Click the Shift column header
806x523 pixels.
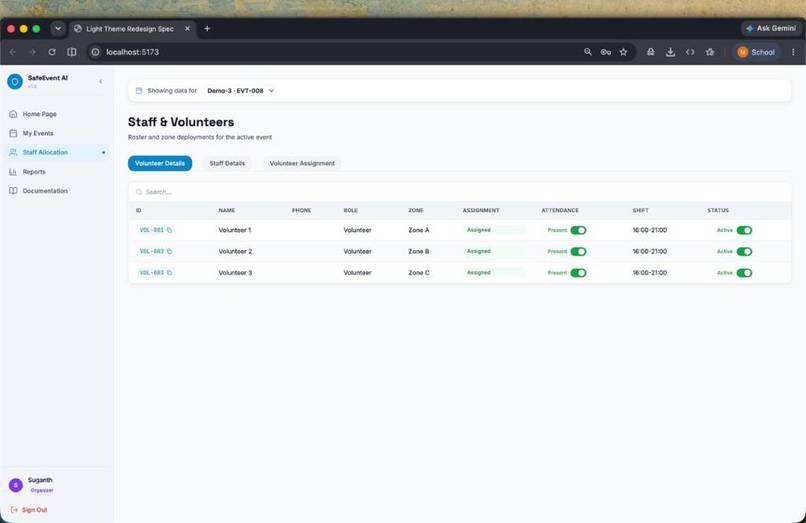pos(640,210)
